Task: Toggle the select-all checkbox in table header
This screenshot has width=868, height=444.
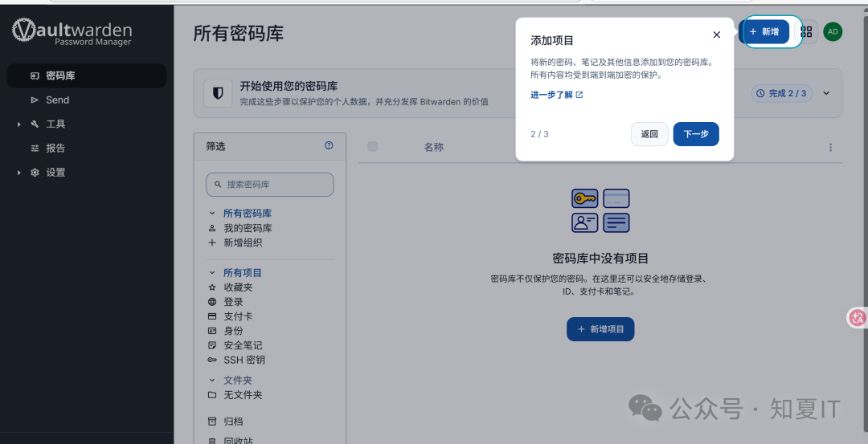Action: pos(373,146)
